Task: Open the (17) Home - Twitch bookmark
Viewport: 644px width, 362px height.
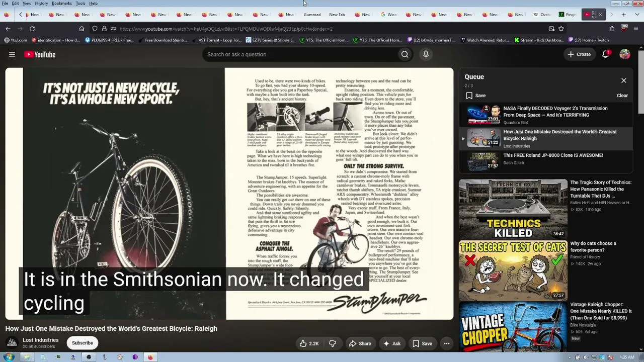Action: point(588,40)
